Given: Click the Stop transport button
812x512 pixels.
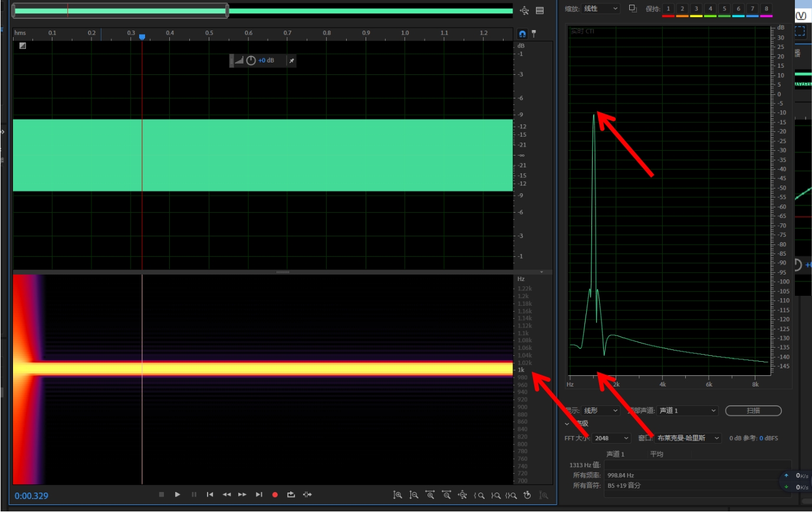Looking at the screenshot, I should tap(162, 495).
